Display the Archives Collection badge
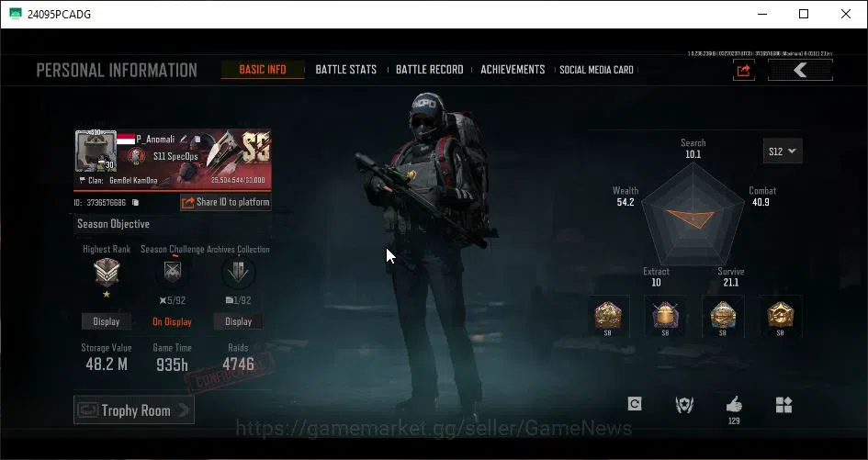868x460 pixels. click(239, 321)
